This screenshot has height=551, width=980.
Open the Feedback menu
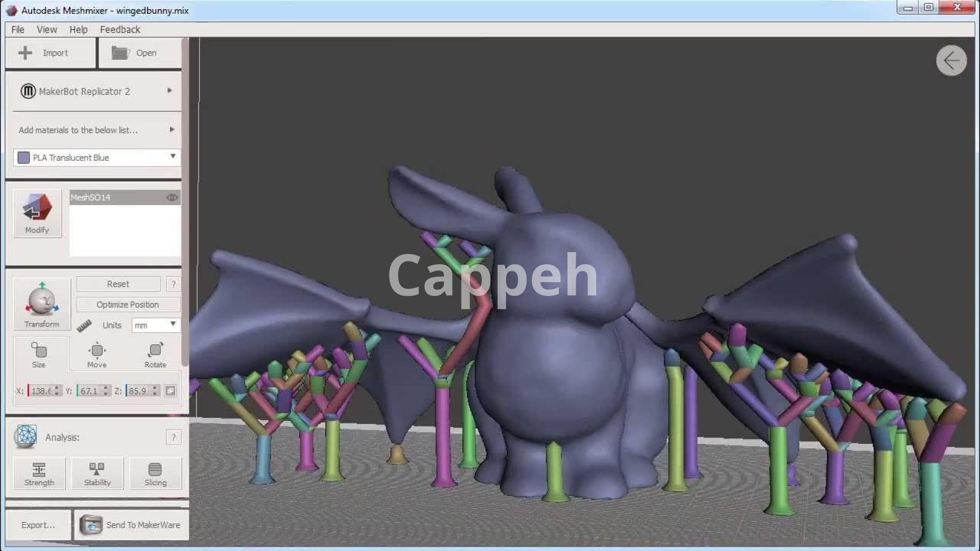(120, 30)
